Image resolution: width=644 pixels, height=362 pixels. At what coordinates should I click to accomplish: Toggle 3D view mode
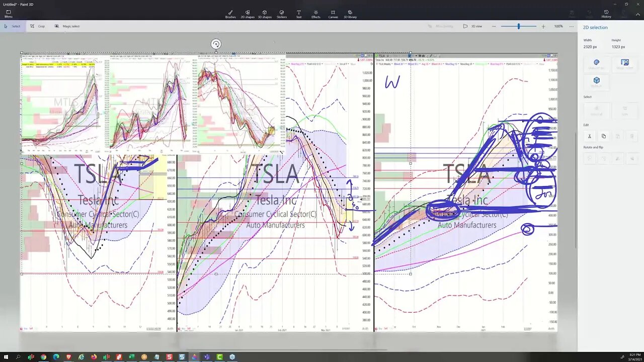[472, 26]
